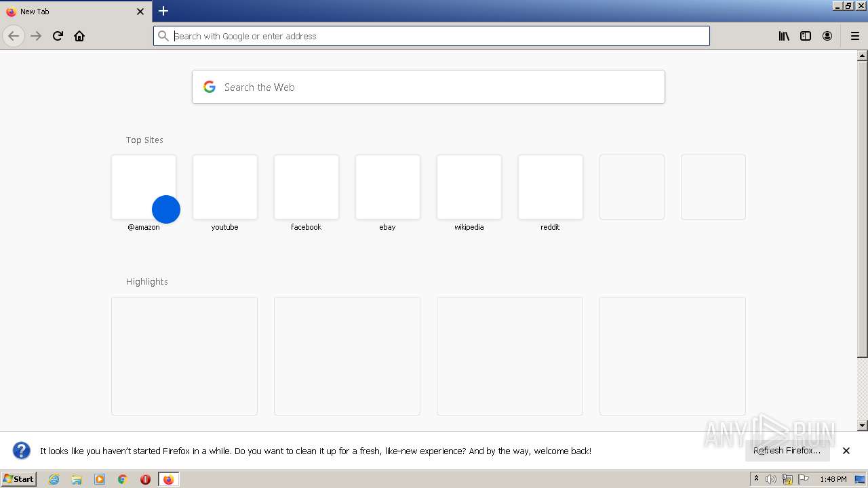This screenshot has width=868, height=488.
Task: Launch Internet Explorer from taskbar
Action: point(54,479)
